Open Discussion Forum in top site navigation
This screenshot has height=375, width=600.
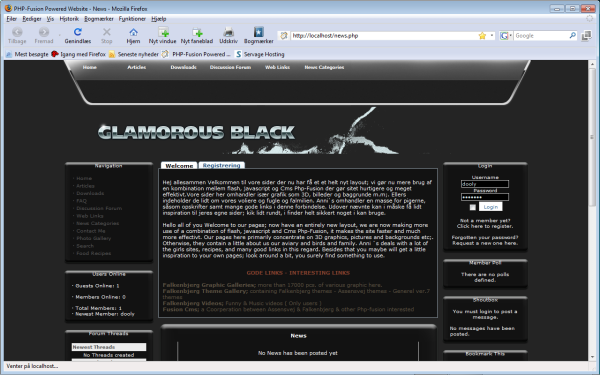click(230, 67)
